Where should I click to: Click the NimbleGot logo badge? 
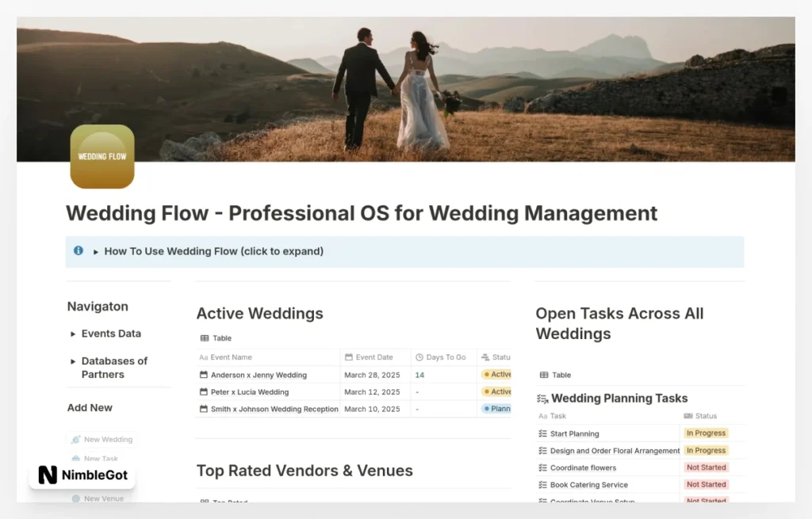(x=82, y=475)
